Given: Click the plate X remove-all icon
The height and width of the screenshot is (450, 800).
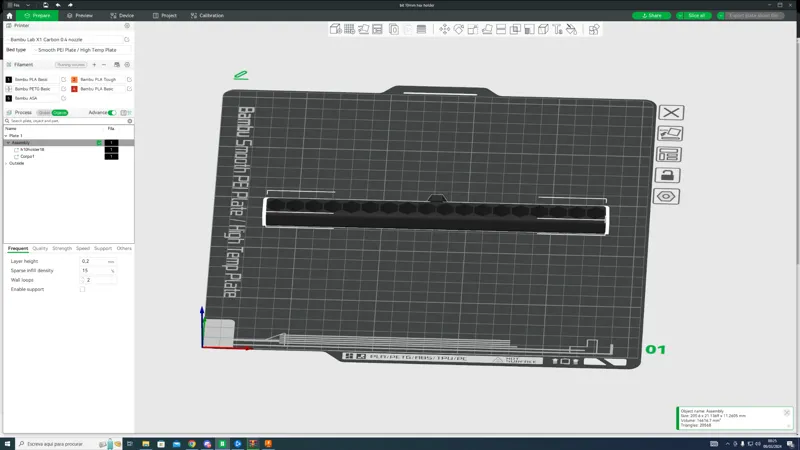Looking at the screenshot, I should 671,112.
